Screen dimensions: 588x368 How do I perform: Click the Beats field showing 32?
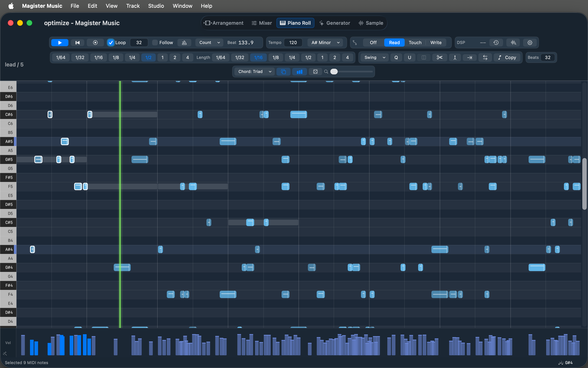(x=547, y=57)
